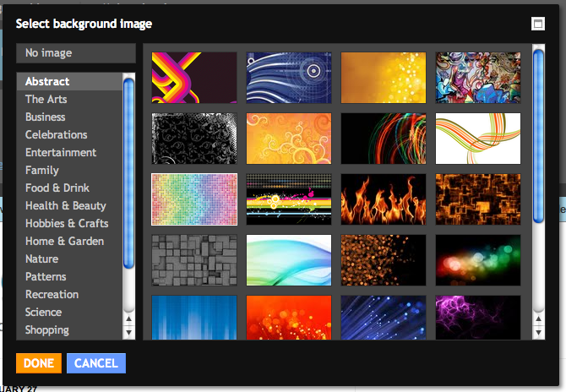Image resolution: width=566 pixels, height=392 pixels.
Task: Select the golden yellow sparkle thumbnail
Action: tap(383, 78)
